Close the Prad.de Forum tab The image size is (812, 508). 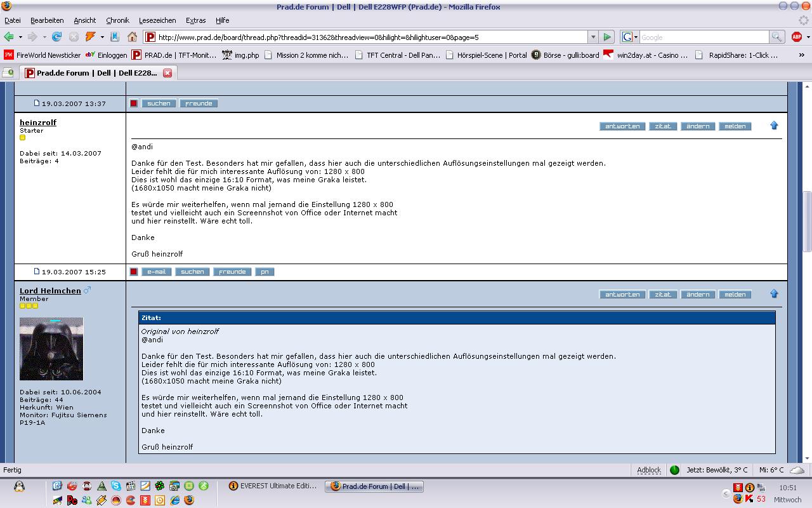coord(167,73)
